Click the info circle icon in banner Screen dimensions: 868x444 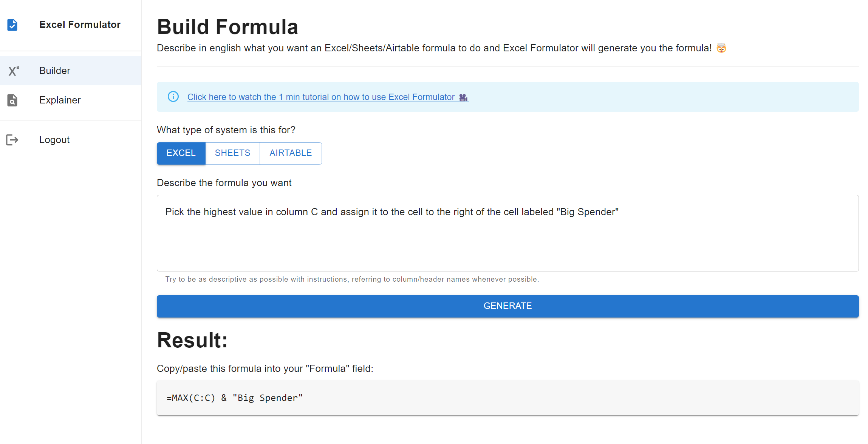coord(173,97)
